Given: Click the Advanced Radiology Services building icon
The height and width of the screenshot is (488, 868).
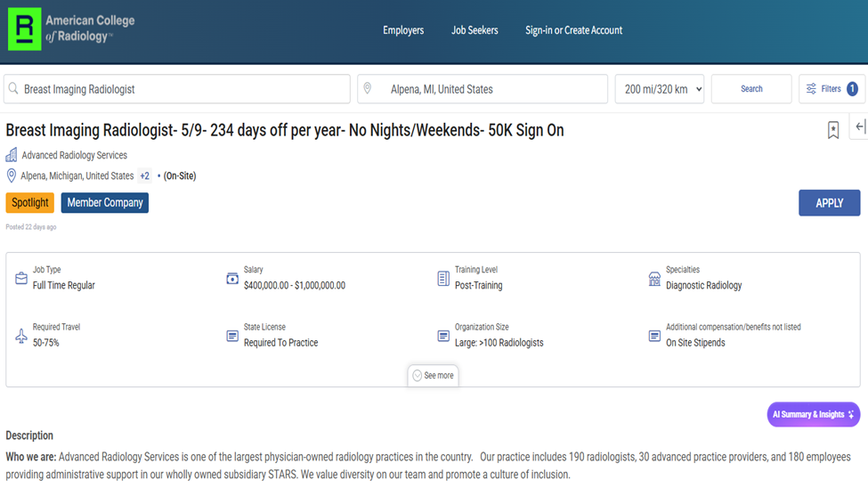Looking at the screenshot, I should [x=12, y=155].
